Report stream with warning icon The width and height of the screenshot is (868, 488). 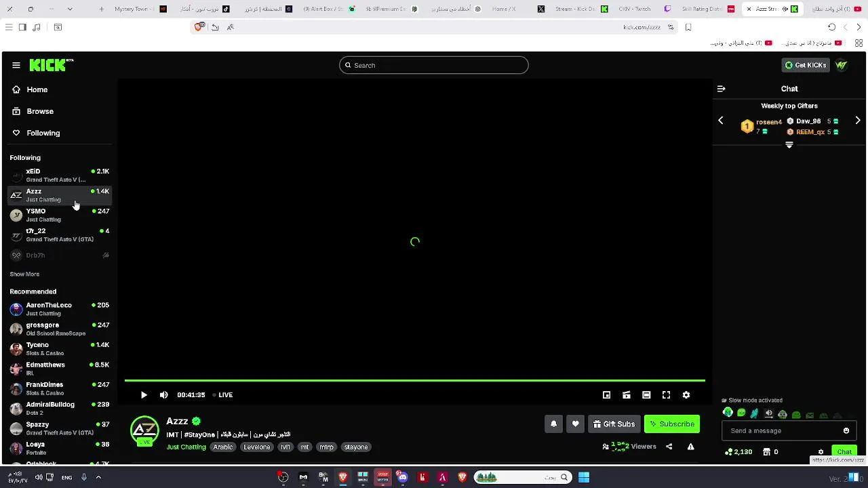click(690, 447)
